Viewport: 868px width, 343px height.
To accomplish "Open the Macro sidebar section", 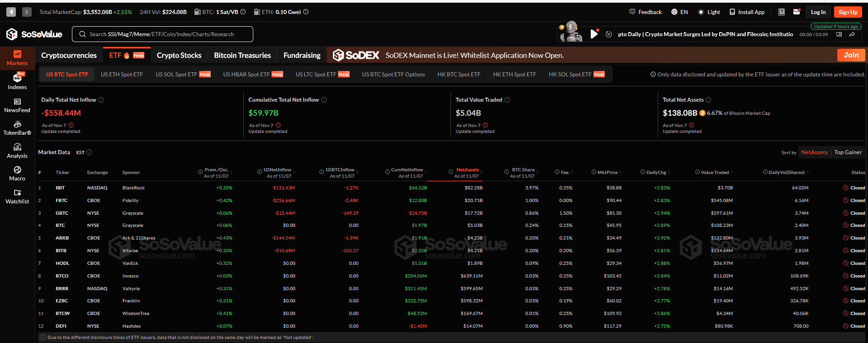I will (17, 174).
